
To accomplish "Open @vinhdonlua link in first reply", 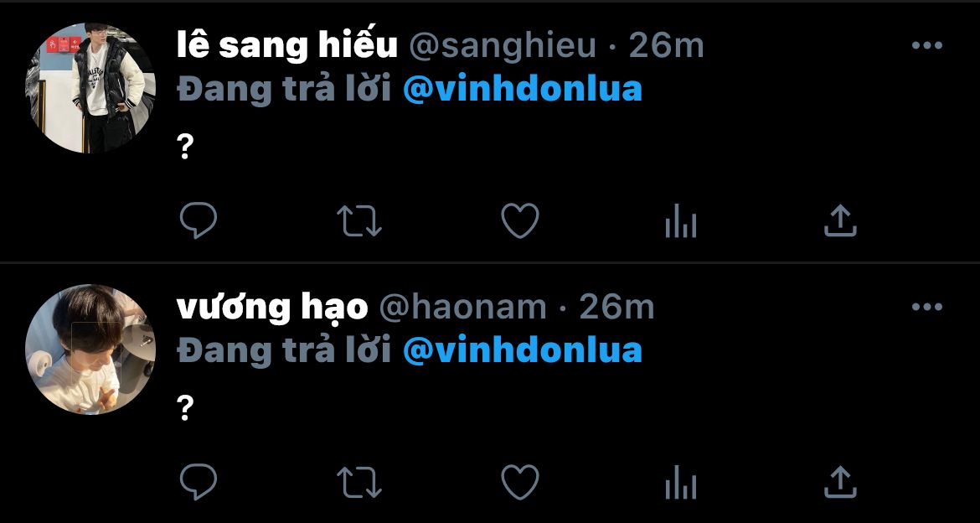I will point(523,90).
